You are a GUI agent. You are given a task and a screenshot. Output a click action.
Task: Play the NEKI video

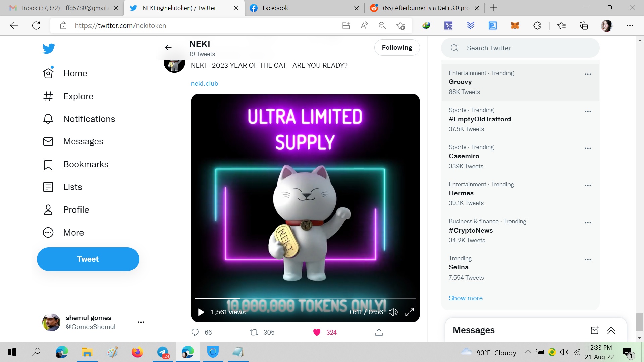point(201,312)
